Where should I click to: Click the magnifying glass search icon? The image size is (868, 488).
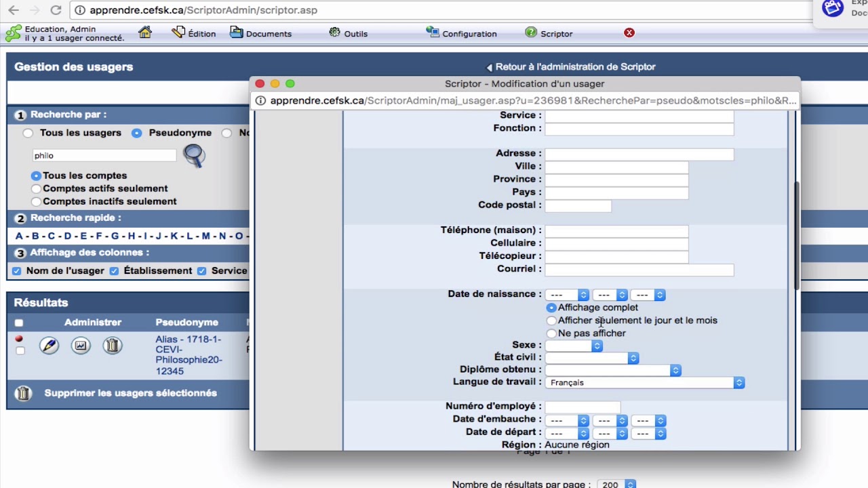(194, 156)
